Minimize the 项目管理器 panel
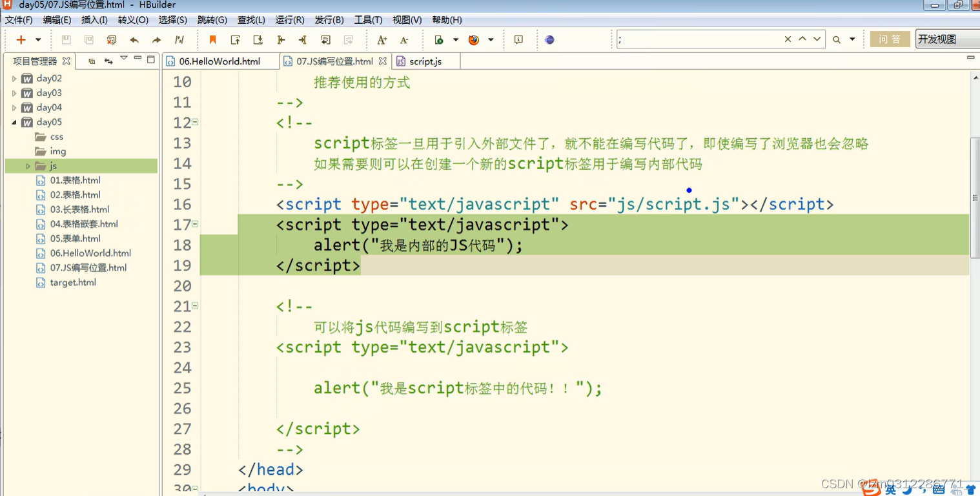 (x=138, y=59)
